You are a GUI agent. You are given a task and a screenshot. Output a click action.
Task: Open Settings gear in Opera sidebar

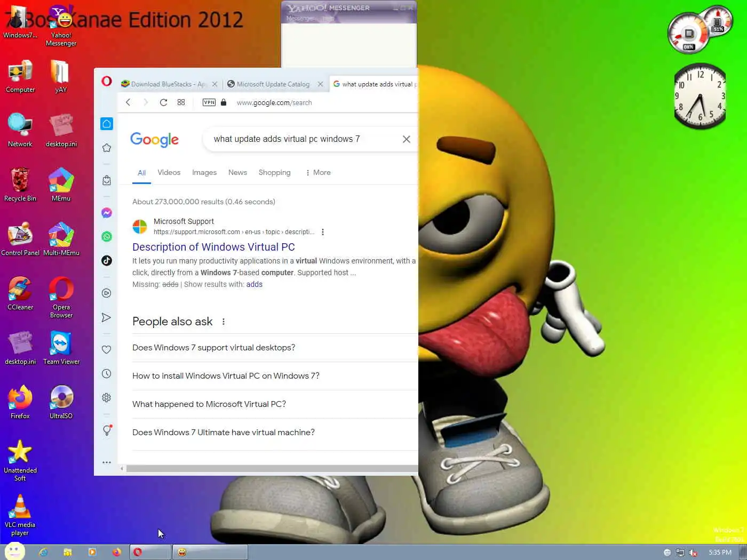coord(107,397)
